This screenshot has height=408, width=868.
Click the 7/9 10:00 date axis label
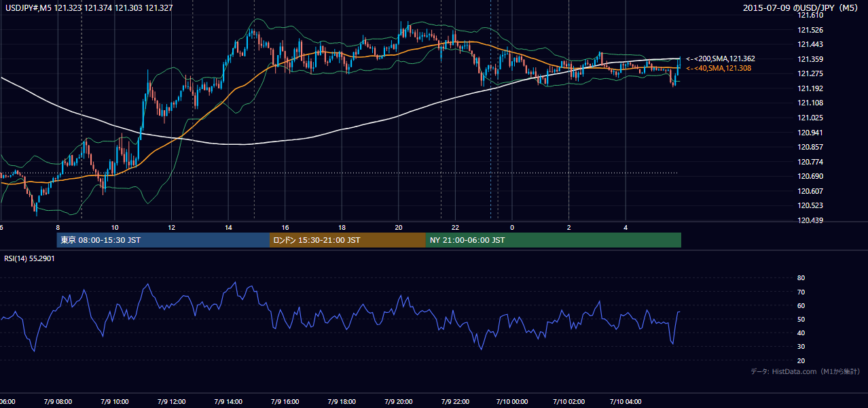click(115, 402)
